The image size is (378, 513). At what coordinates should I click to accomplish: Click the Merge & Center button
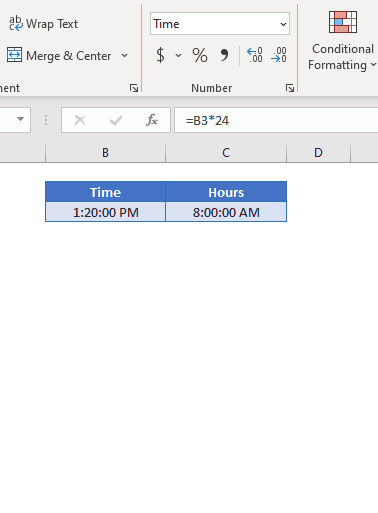(x=59, y=56)
